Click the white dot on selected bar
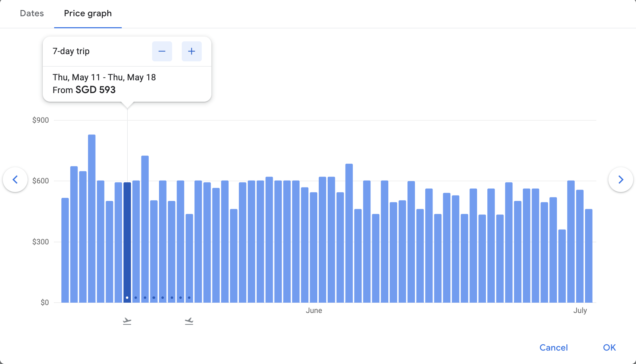This screenshot has width=636, height=364. (x=127, y=297)
